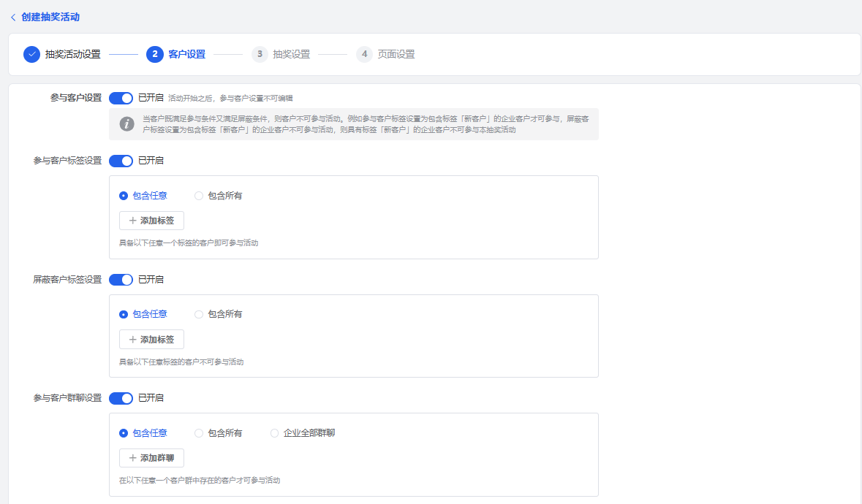Click the 参与客户群聊设置 field label
The width and height of the screenshot is (862, 504).
click(x=67, y=398)
